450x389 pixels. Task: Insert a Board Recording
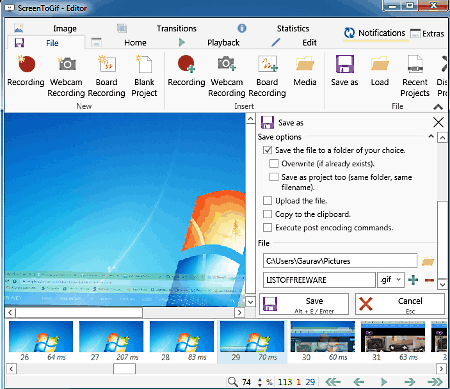click(267, 76)
